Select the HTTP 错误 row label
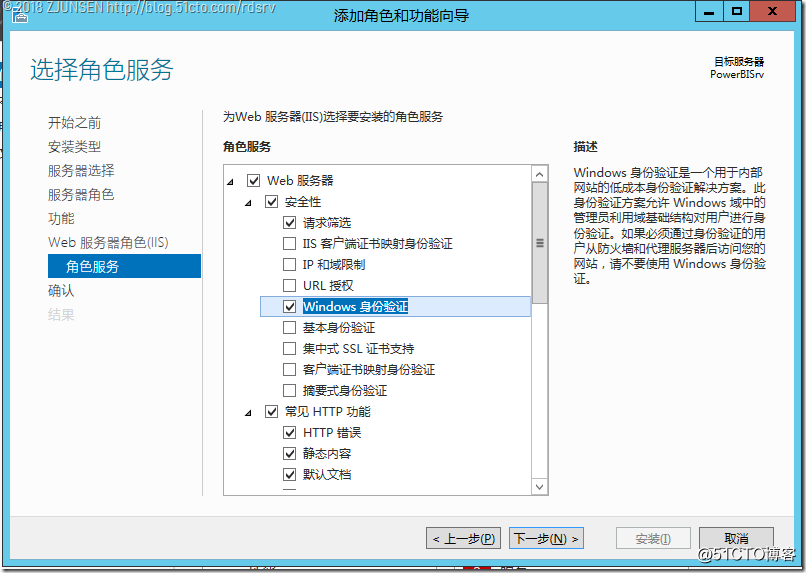 point(332,433)
